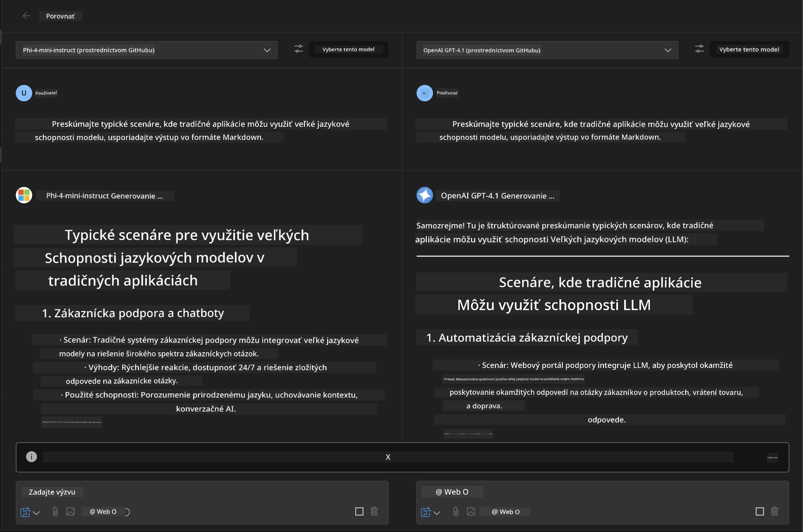Viewport: 803px width, 532px height.
Task: Open the OpenAI GPT-4.1 model dropdown
Action: tap(547, 50)
